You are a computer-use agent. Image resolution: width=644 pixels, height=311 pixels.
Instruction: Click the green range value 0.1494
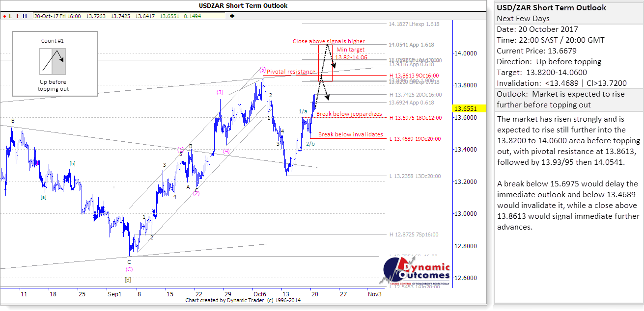[x=193, y=16]
